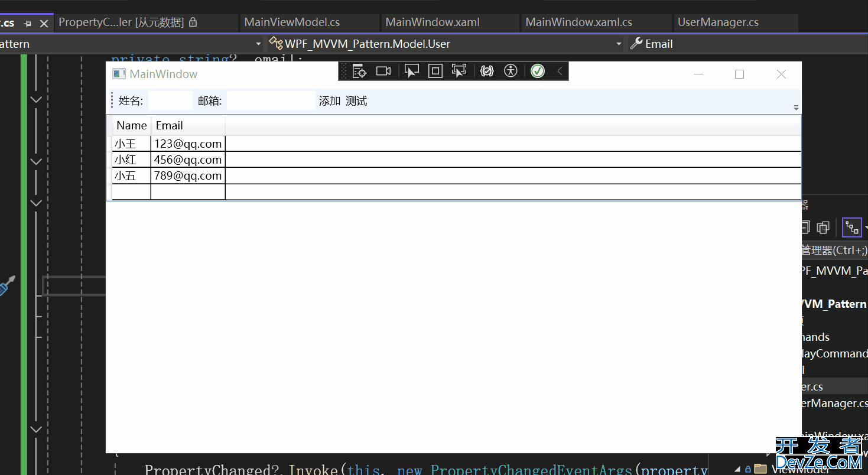
Task: Click accessibility person icon in debug toolbar
Action: coord(511,71)
